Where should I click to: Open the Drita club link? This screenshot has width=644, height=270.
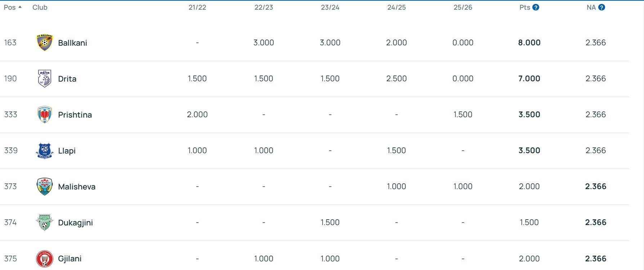click(x=67, y=79)
